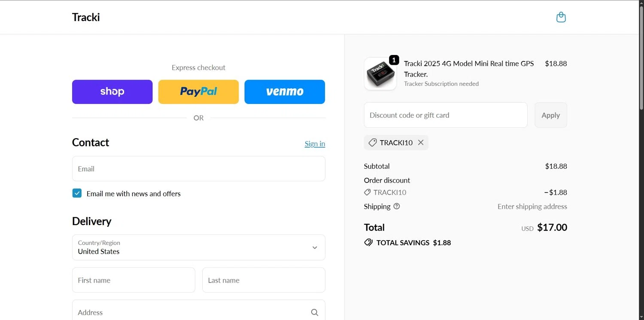Click the Delivery heading

click(91, 221)
